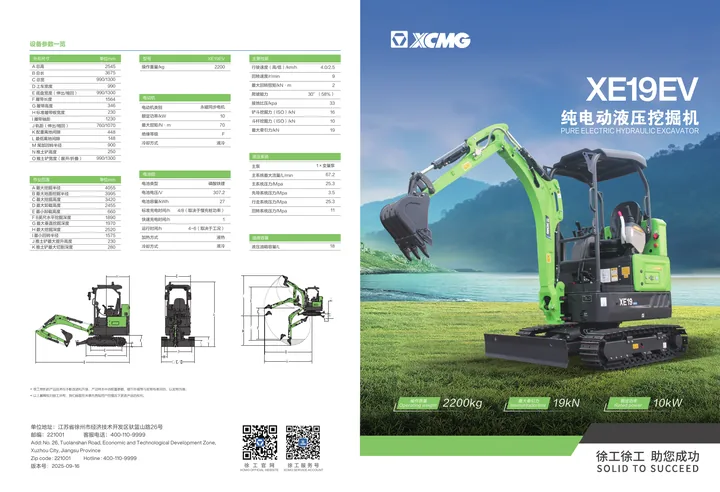720x492 pixels.
Task: Select the ground pressure value 33
Action: click(x=332, y=103)
